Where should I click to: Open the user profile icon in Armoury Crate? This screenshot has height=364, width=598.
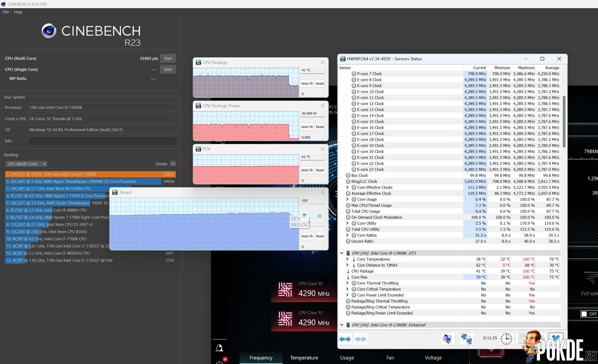(x=219, y=348)
